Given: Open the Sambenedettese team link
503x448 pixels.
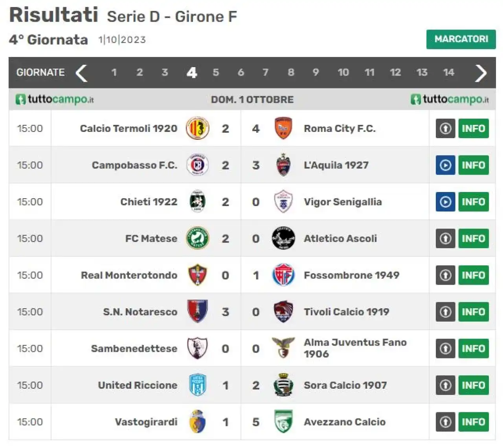Looking at the screenshot, I should click(134, 349).
